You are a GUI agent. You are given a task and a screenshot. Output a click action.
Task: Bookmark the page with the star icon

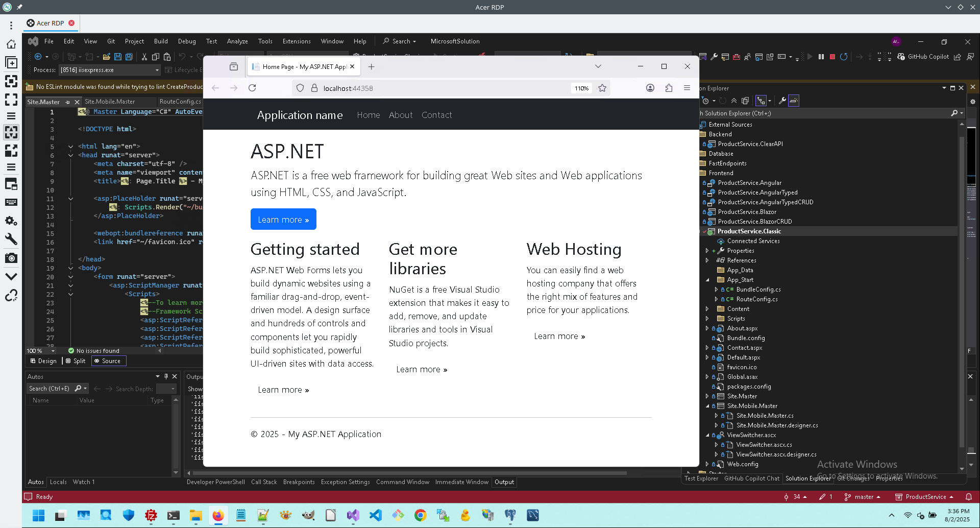click(602, 88)
